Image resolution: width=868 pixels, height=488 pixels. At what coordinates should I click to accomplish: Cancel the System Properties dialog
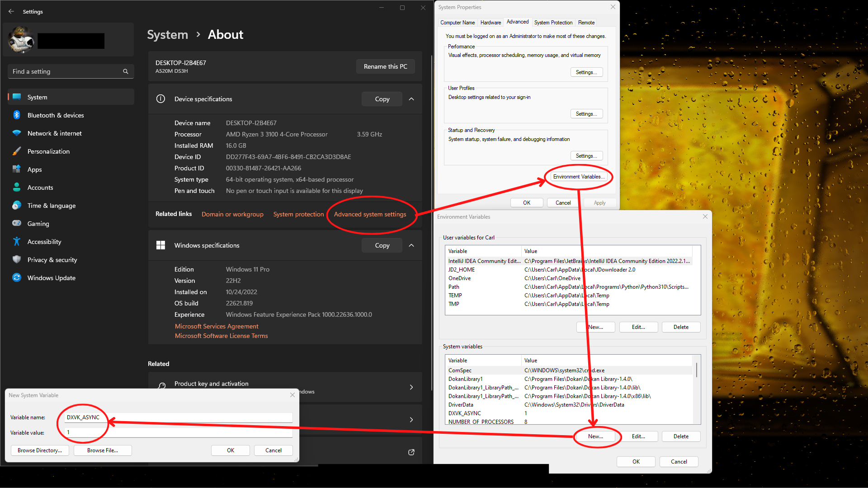(563, 203)
